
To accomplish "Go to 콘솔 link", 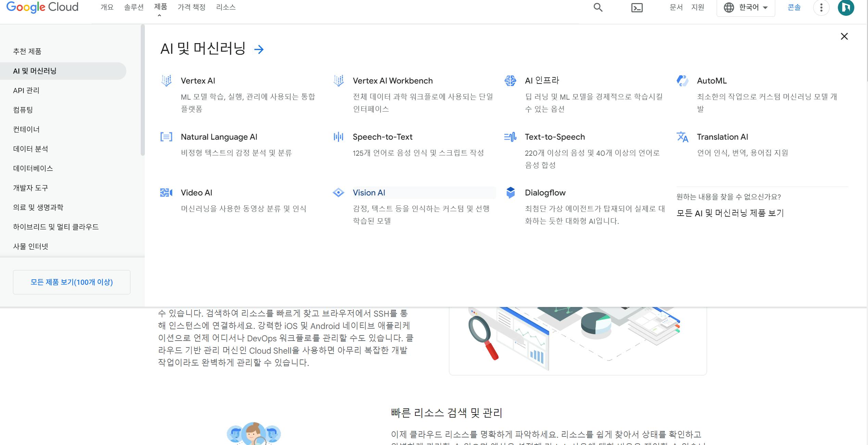I will click(x=794, y=7).
